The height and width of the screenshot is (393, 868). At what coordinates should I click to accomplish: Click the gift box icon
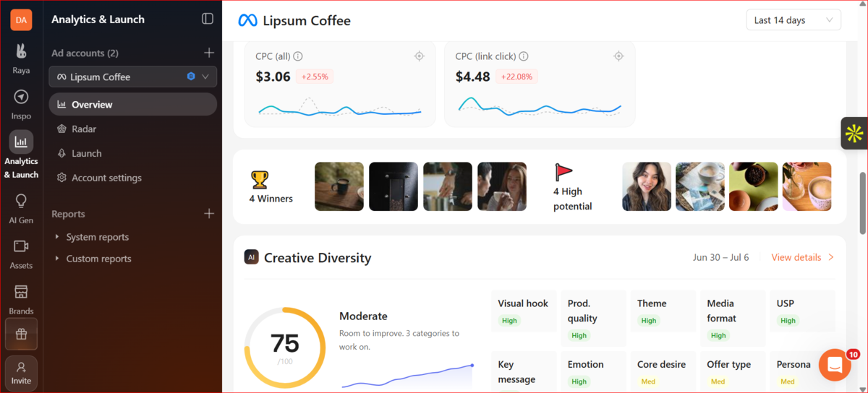click(21, 334)
